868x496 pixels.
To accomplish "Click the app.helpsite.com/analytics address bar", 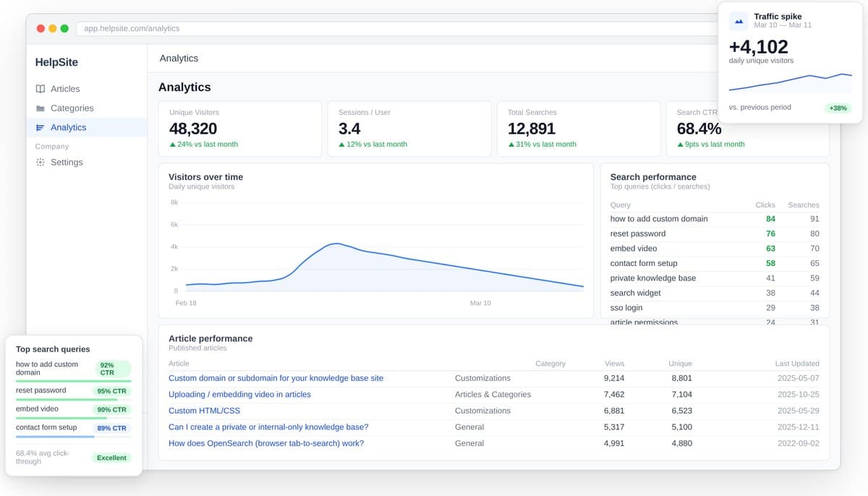I will (x=405, y=28).
